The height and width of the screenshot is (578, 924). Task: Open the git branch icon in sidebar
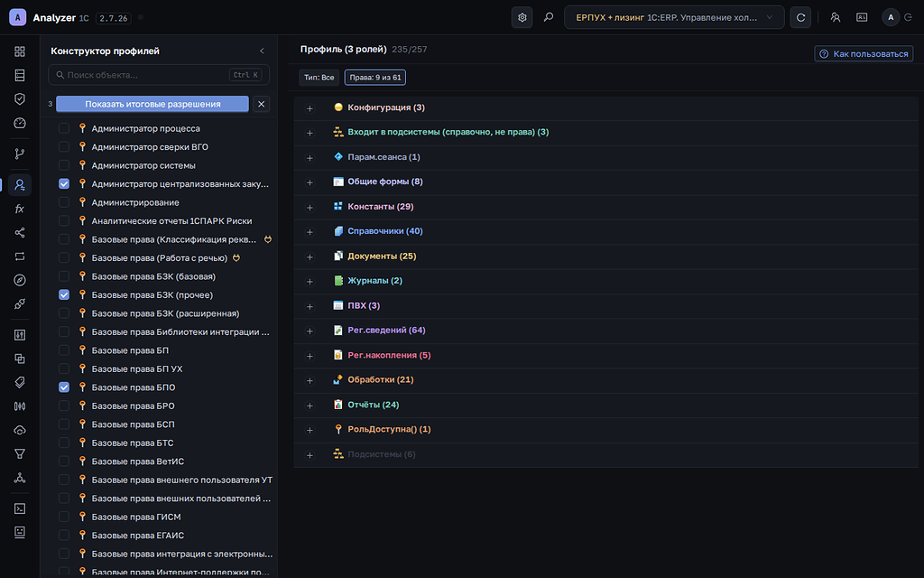(x=20, y=154)
